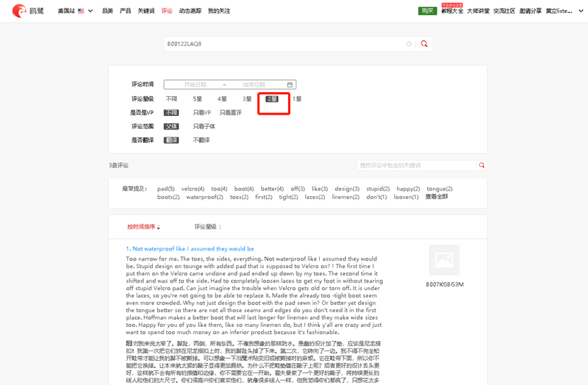
Task: Select the 父体 review scope
Action: (171, 127)
